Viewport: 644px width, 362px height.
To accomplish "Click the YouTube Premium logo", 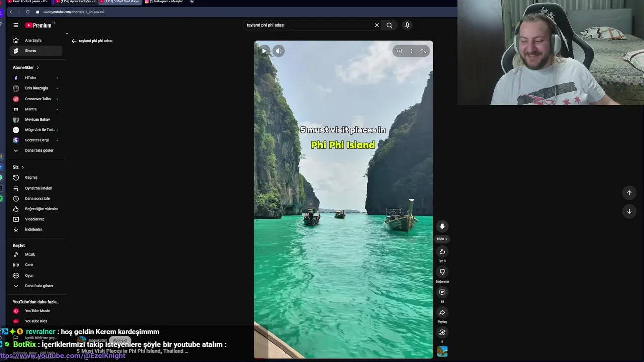I will tap(40, 25).
